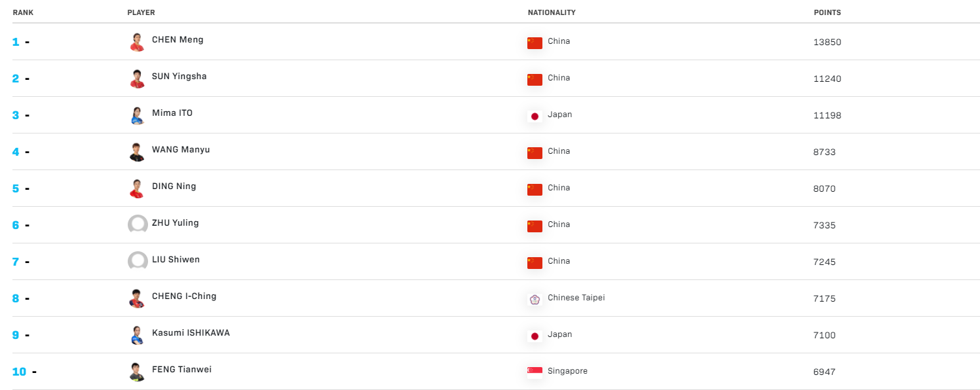Click the placeholder avatar beside LIU Shiwen

click(138, 261)
